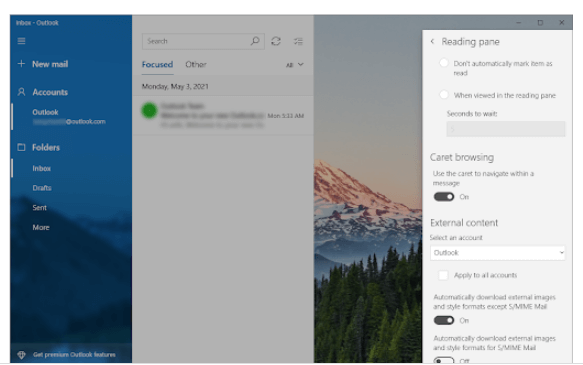Close the Outlook window
The width and height of the screenshot is (583, 365).
[x=561, y=23]
